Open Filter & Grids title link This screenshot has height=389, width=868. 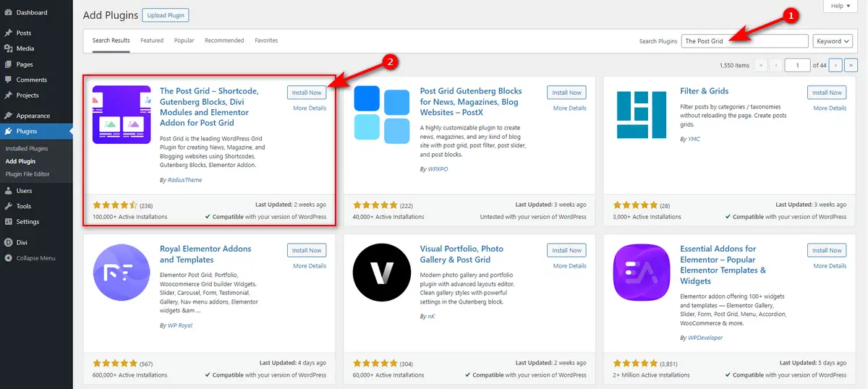point(705,91)
